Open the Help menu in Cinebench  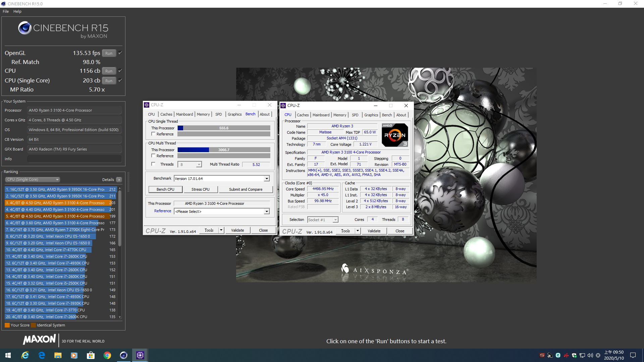tap(17, 11)
